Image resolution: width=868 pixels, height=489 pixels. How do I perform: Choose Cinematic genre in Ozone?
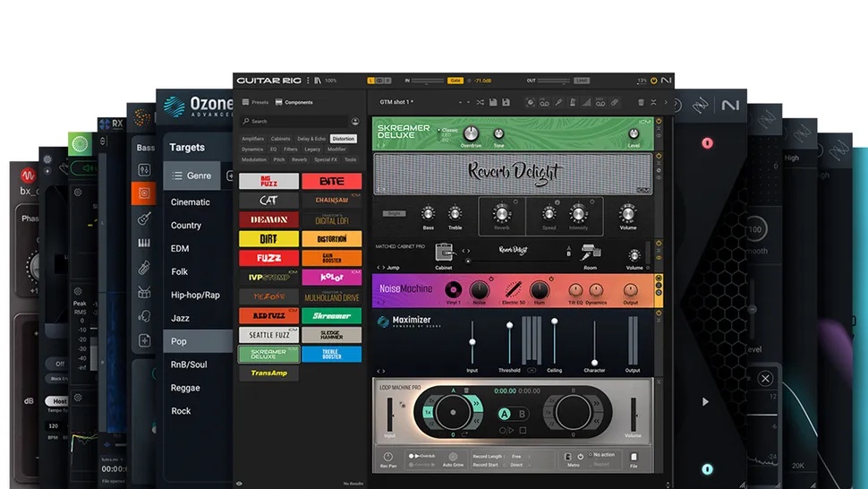tap(191, 202)
